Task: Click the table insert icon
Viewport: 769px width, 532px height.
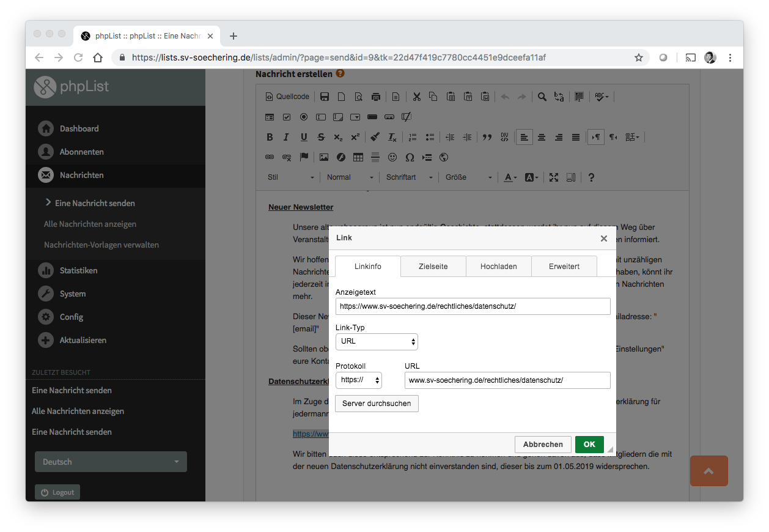Action: [358, 157]
